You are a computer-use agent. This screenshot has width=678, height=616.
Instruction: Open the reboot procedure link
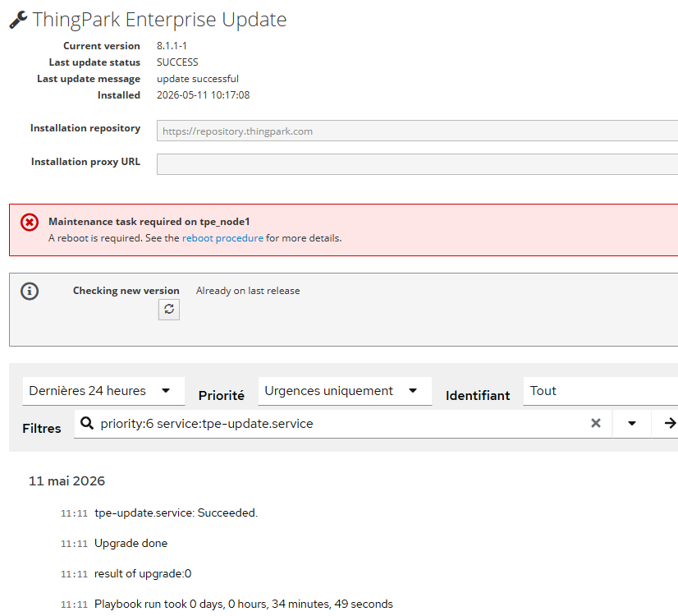(222, 238)
